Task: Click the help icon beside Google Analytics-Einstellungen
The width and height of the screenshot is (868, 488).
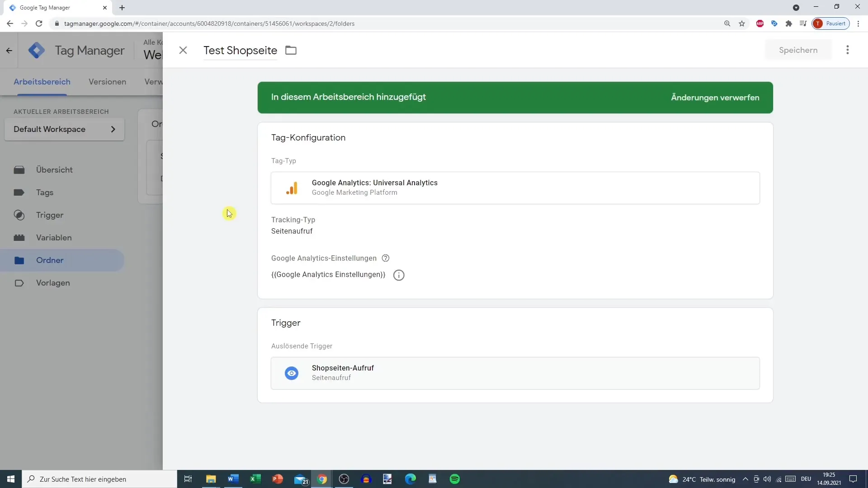Action: pos(385,258)
